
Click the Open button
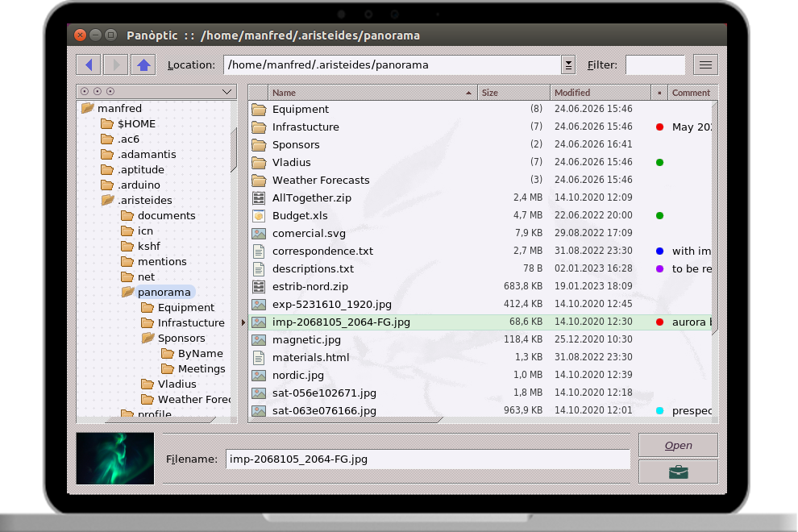pos(679,446)
